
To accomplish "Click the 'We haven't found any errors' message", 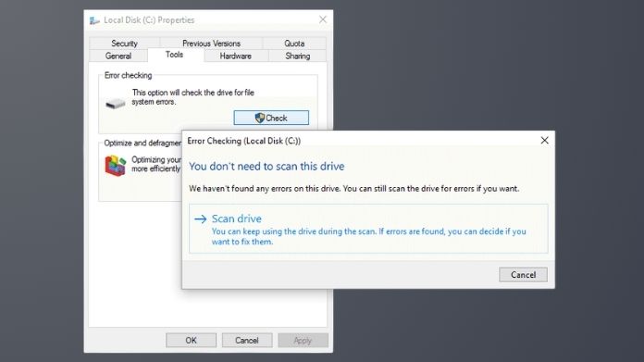I will click(x=354, y=189).
